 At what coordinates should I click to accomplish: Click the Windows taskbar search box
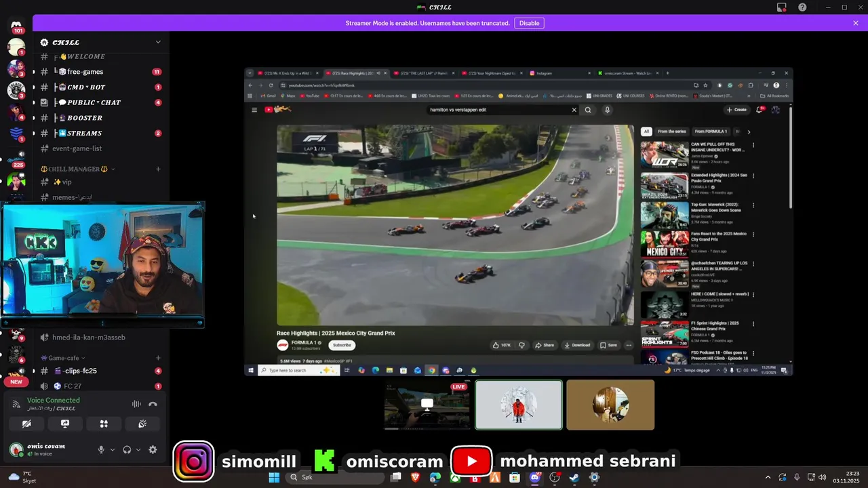(334, 477)
